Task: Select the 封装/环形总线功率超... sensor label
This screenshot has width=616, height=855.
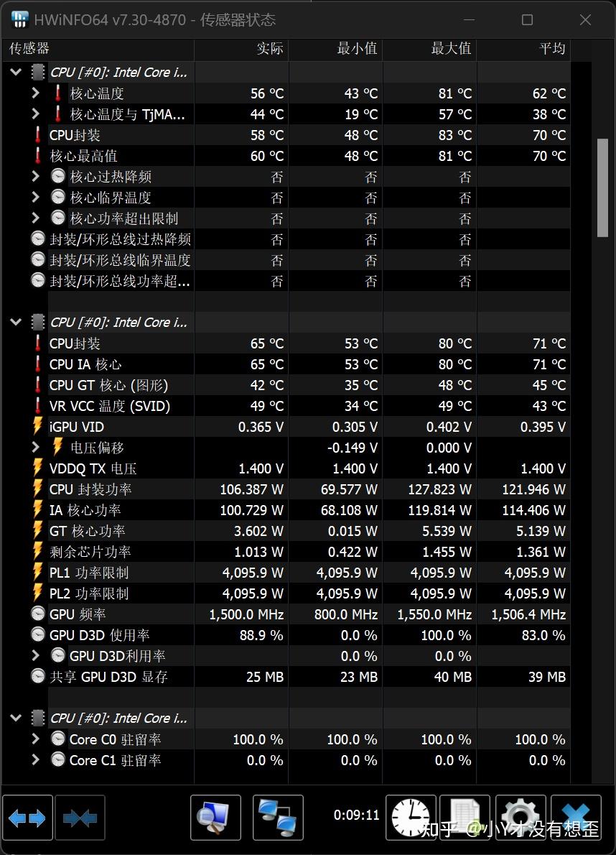Action: (120, 282)
